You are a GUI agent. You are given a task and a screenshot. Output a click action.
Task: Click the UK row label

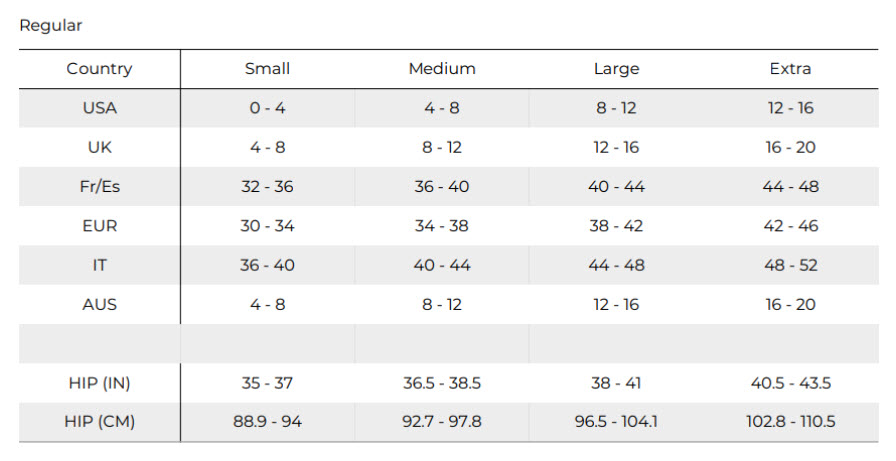[x=99, y=147]
